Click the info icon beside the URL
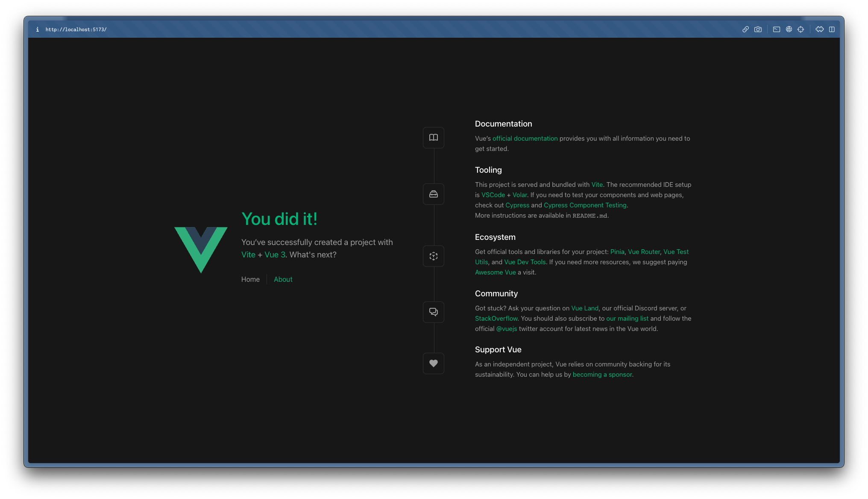Image resolution: width=868 pixels, height=499 pixels. (x=38, y=30)
